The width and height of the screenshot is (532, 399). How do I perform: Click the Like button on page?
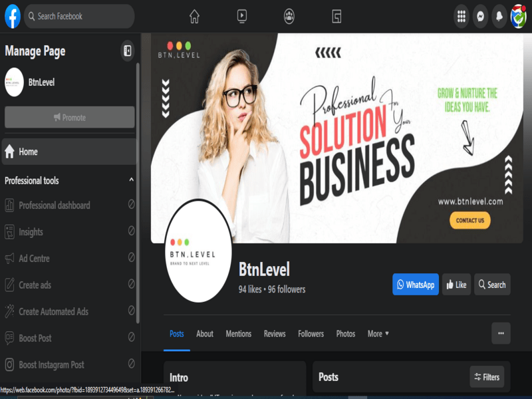[456, 285]
